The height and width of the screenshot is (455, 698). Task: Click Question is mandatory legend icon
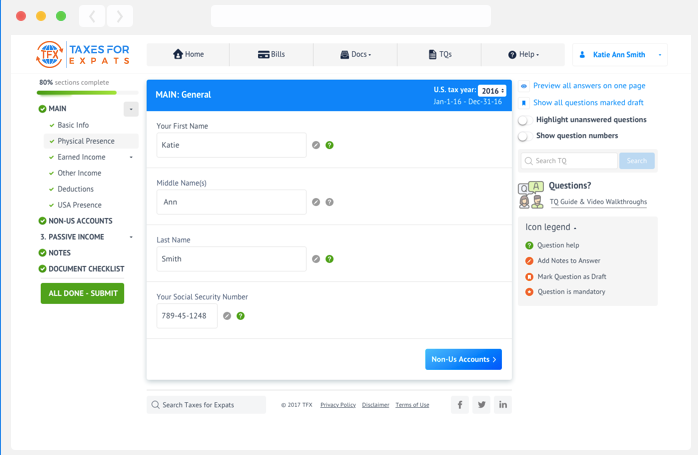pos(529,292)
